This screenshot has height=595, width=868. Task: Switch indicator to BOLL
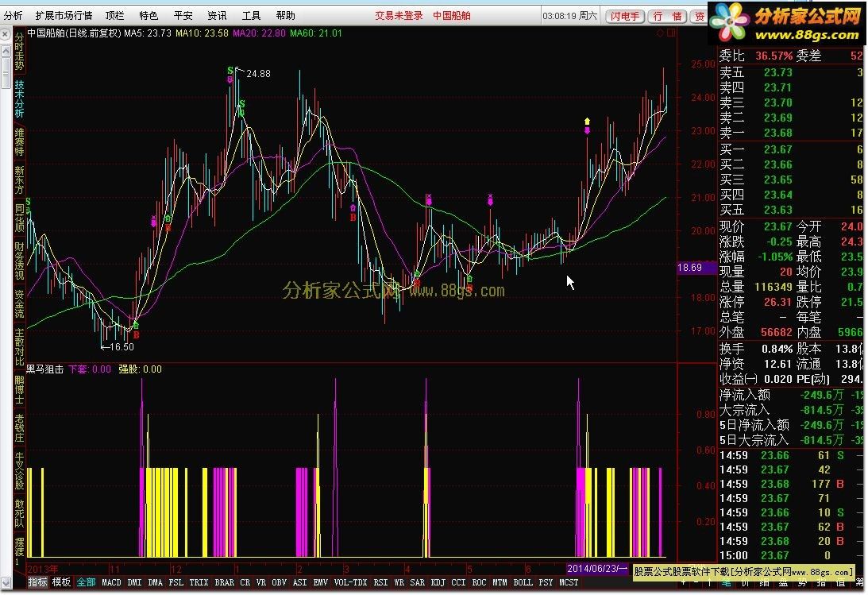[523, 582]
